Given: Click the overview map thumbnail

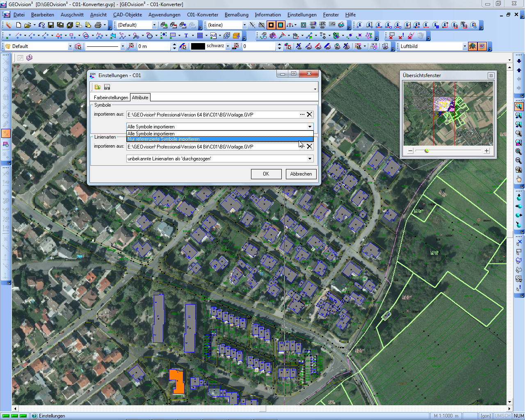Looking at the screenshot, I should [x=448, y=114].
